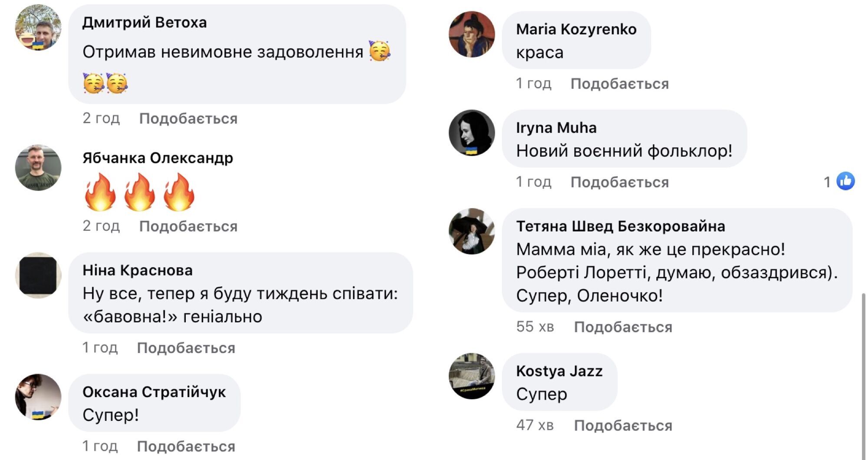Screen dimensions: 868x460
Task: Click the 2 год timestamp on Ябчанка's comment
Action: tap(101, 226)
